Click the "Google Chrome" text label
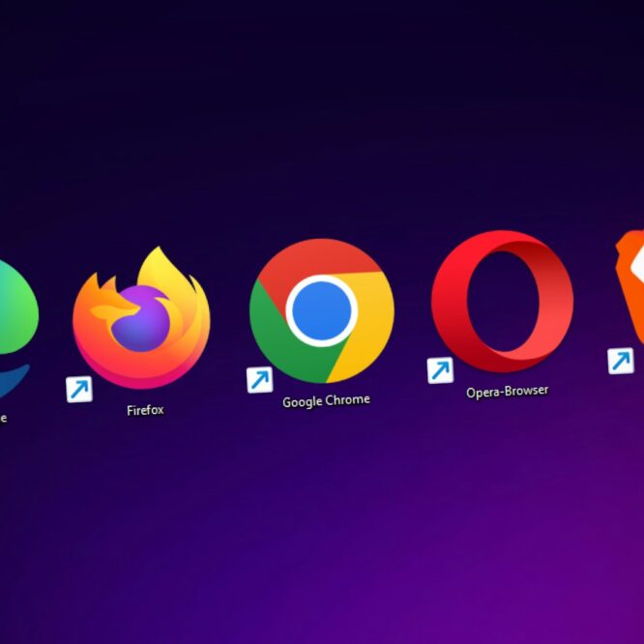The width and height of the screenshot is (644, 644). pyautogui.click(x=326, y=400)
